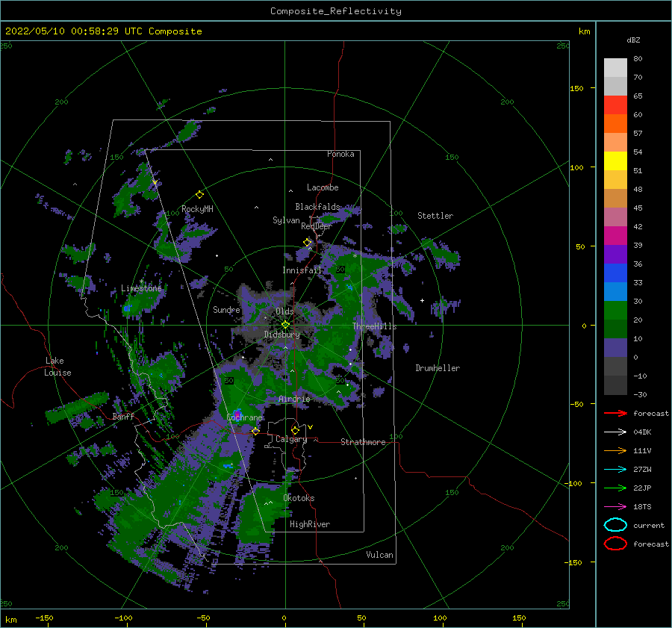Image resolution: width=672 pixels, height=628 pixels.
Task: Click the Strathmore city label
Action: pos(363,442)
